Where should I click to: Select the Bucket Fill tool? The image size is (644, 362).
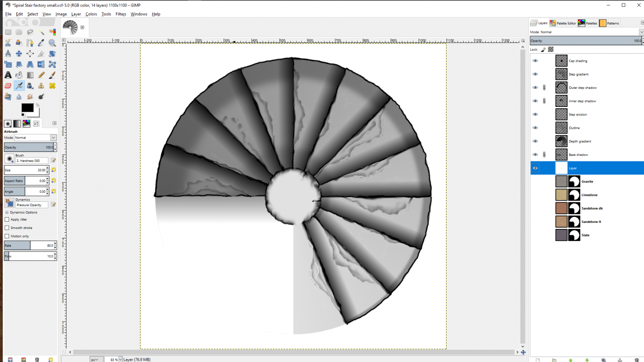(19, 75)
